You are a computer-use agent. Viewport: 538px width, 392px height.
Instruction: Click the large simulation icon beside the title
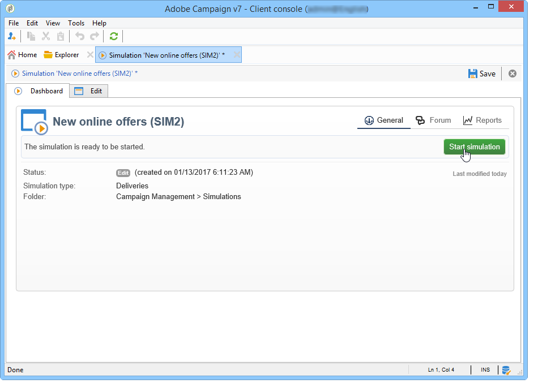pyautogui.click(x=35, y=122)
